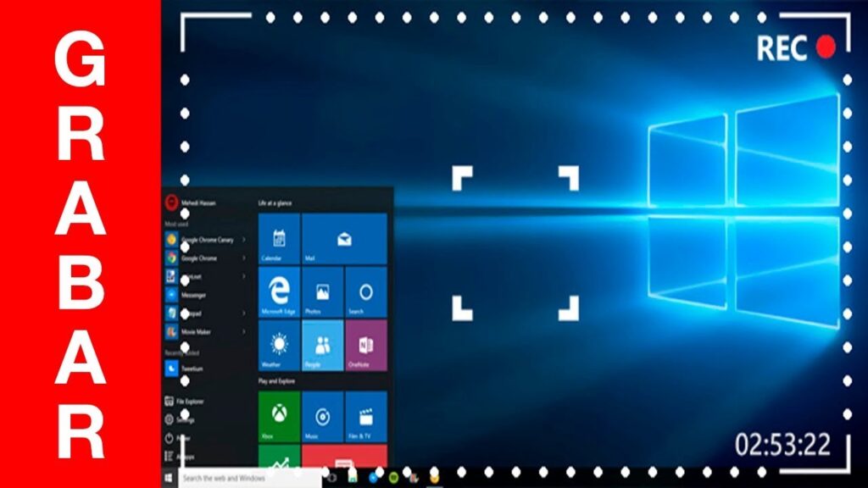The image size is (868, 488).
Task: Open the Mail tile
Action: (x=344, y=238)
